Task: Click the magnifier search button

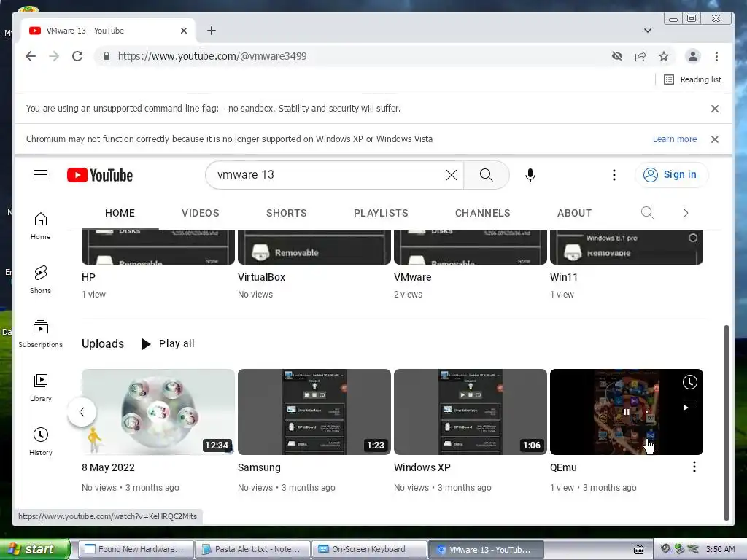Action: (x=487, y=175)
